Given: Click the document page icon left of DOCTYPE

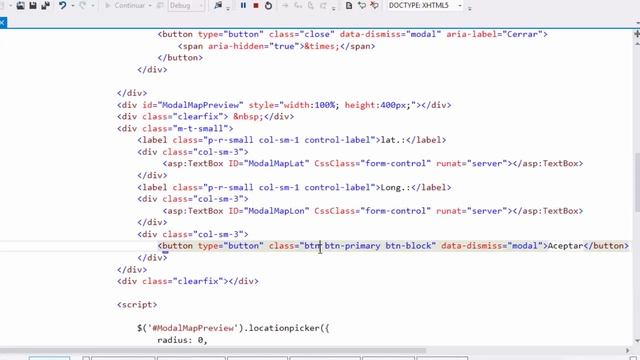Looking at the screenshot, I should coord(349,5).
